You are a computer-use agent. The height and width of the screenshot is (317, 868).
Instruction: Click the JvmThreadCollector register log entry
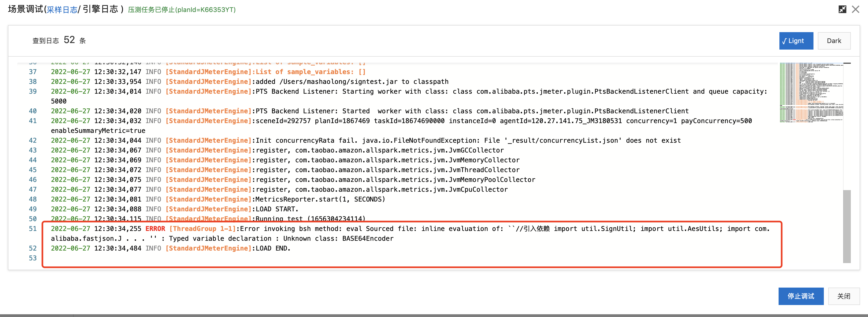387,170
